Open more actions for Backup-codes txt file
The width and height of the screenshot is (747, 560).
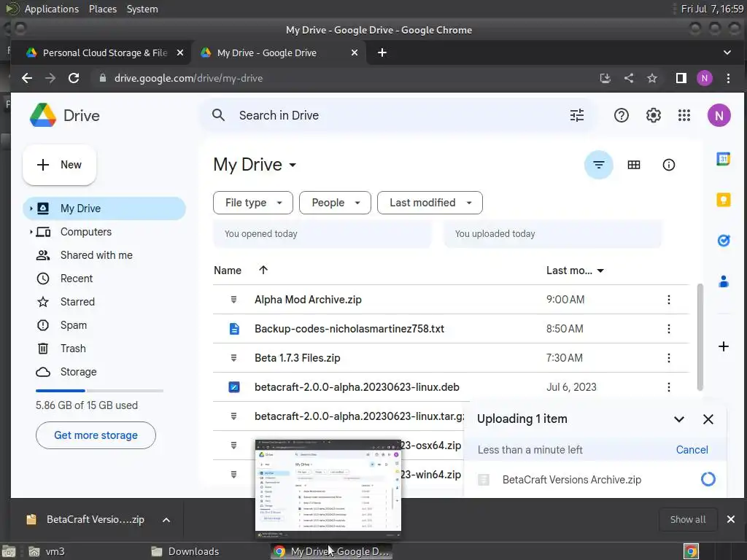click(x=668, y=329)
